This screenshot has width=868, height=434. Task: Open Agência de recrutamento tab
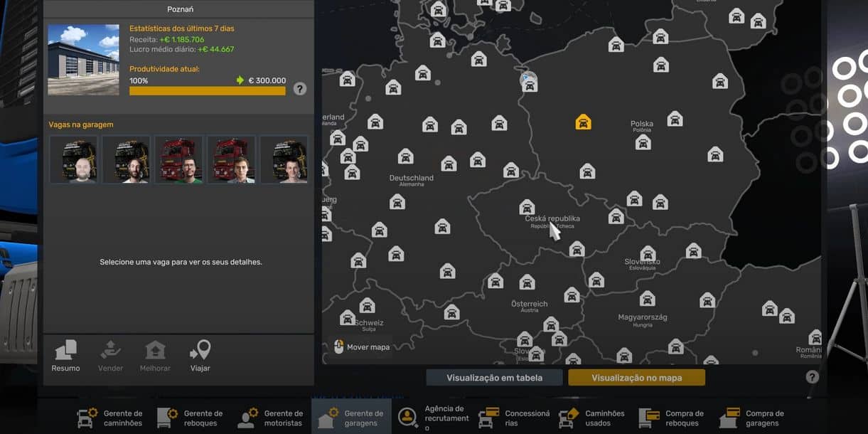tap(432, 418)
